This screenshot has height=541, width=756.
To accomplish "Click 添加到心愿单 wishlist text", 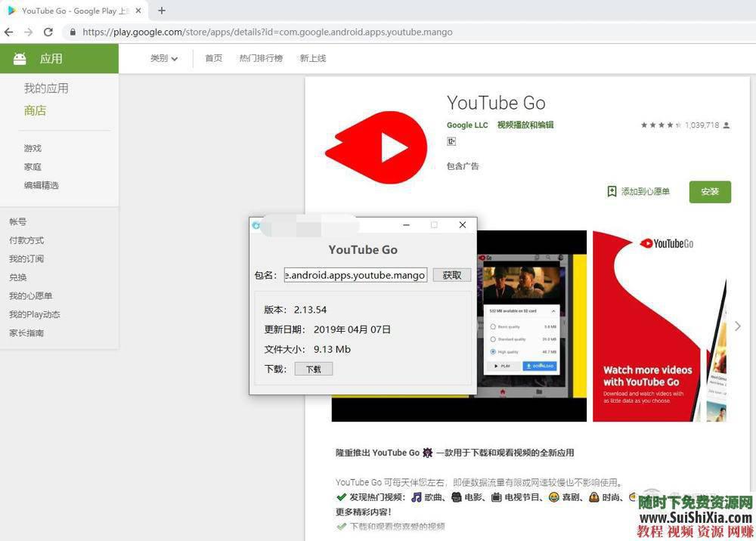I will 646,191.
